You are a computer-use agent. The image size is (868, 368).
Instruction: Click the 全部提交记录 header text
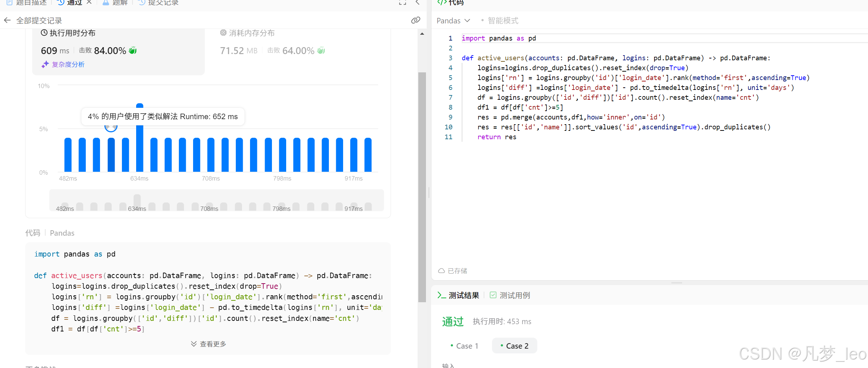click(39, 21)
